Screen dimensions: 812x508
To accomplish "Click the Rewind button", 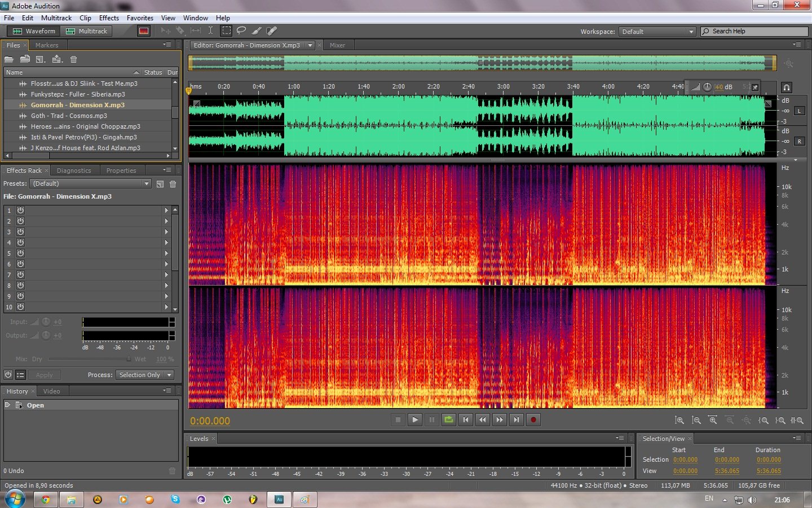I will point(483,420).
